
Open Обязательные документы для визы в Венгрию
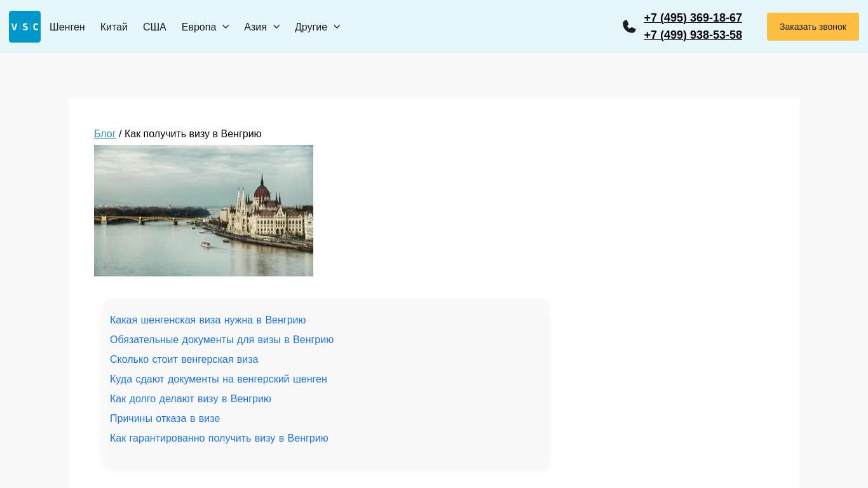[222, 339]
